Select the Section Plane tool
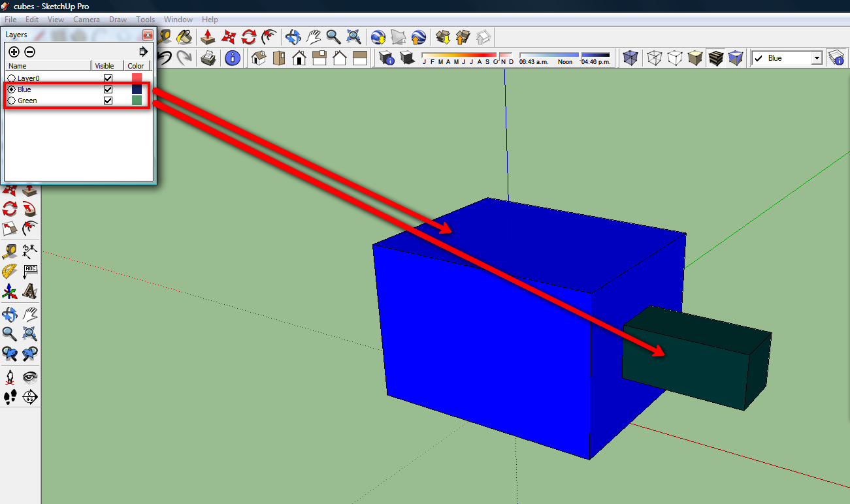 (x=29, y=396)
